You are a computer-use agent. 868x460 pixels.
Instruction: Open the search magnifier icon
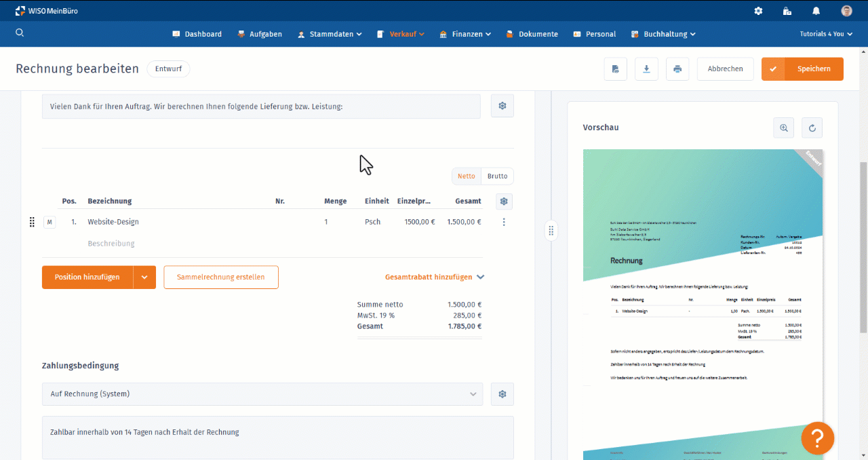tap(20, 33)
